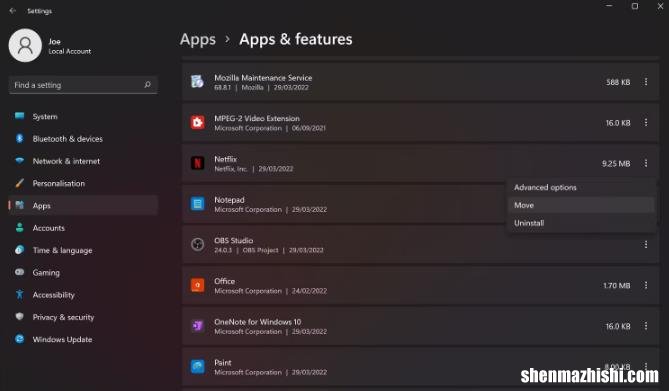Image resolution: width=669 pixels, height=391 pixels.
Task: Click the Apps breadcrumb link
Action: coord(198,39)
